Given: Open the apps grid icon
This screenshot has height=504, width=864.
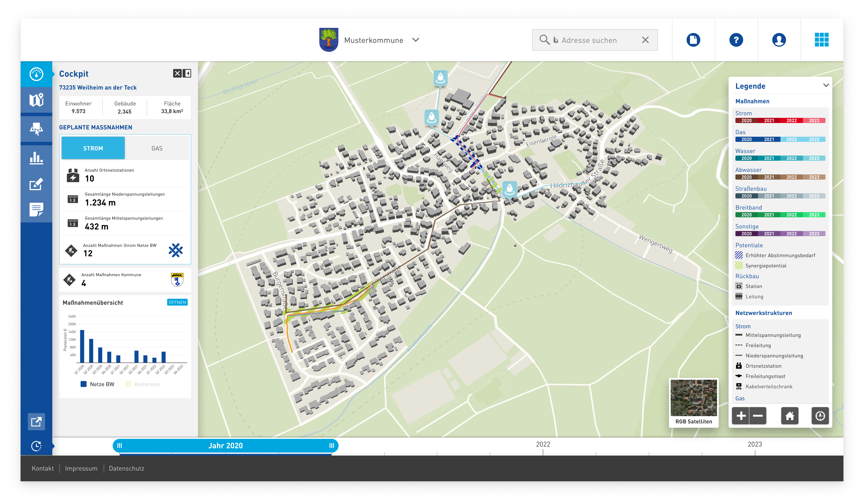Looking at the screenshot, I should coord(822,40).
